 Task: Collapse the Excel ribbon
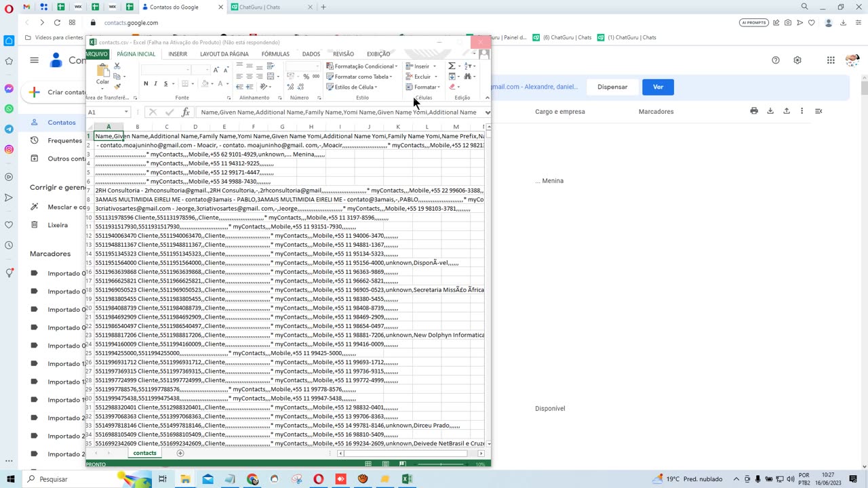tap(487, 98)
